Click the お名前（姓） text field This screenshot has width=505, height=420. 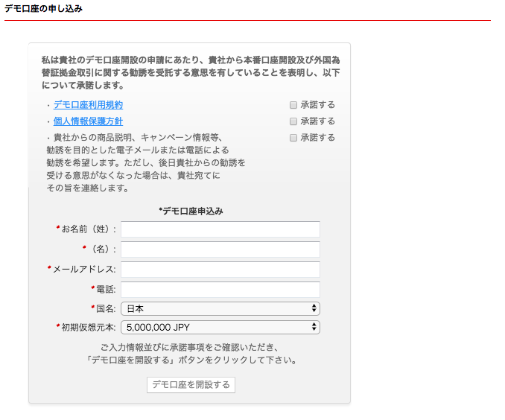click(x=220, y=229)
